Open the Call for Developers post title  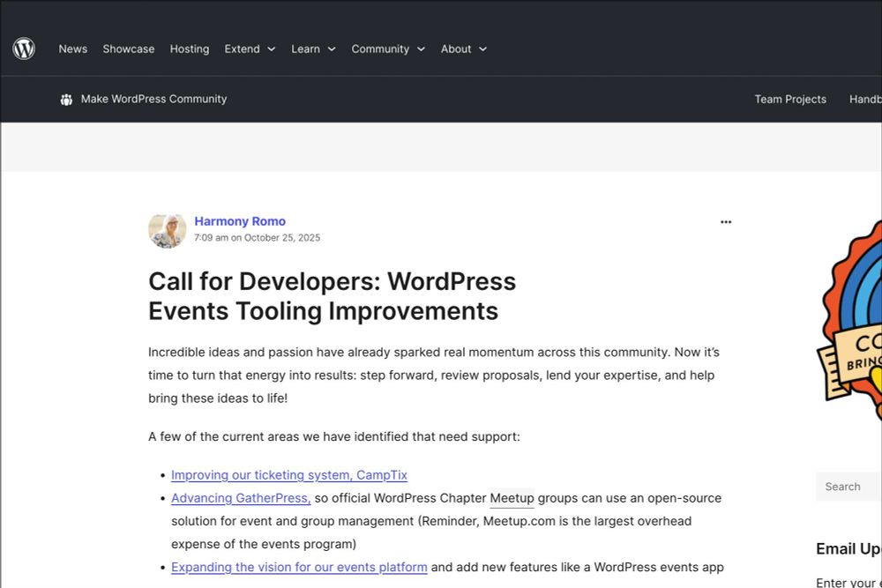point(332,296)
